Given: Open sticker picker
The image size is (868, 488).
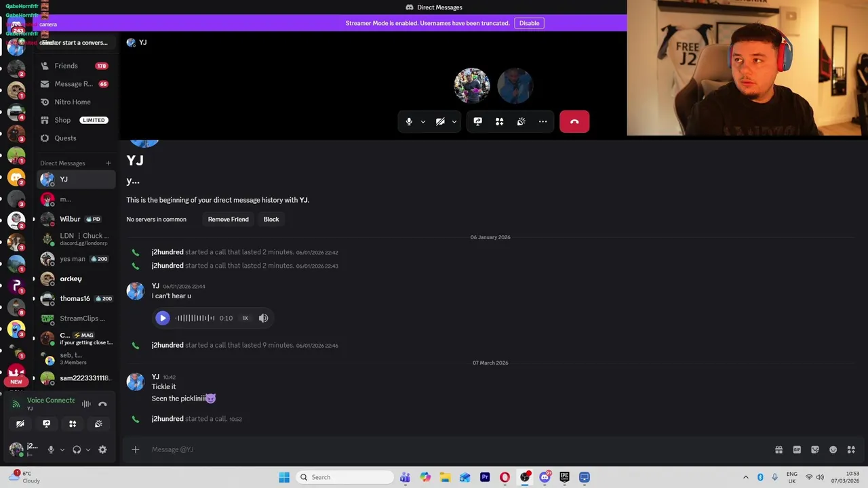Looking at the screenshot, I should tap(815, 449).
